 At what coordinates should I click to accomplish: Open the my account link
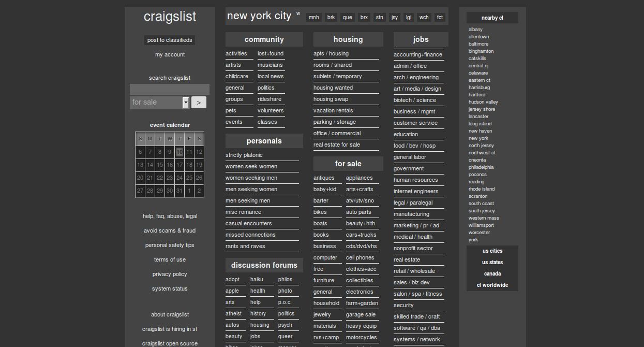(x=170, y=54)
